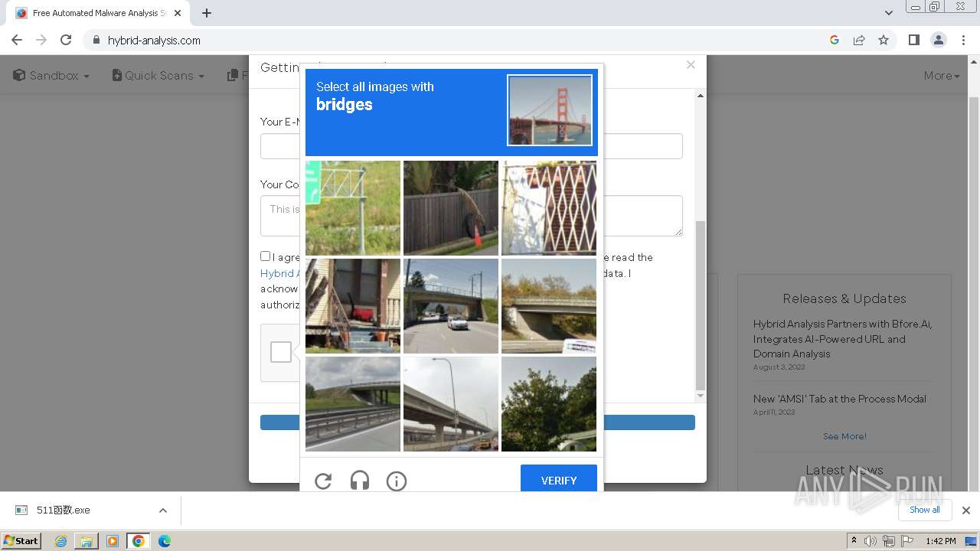Switch to the audio challenge (headphones)
The image size is (980, 551).
tap(360, 481)
